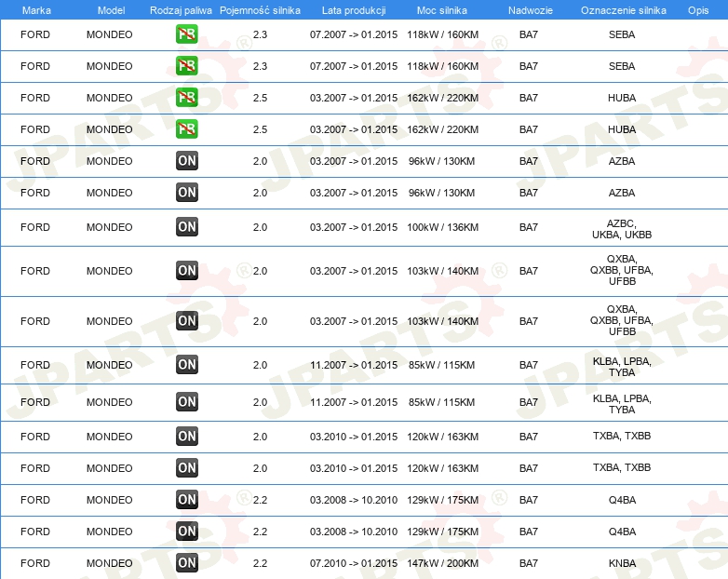The image size is (728, 579).
Task: Click the Moc silnika column header
Action: [442, 10]
